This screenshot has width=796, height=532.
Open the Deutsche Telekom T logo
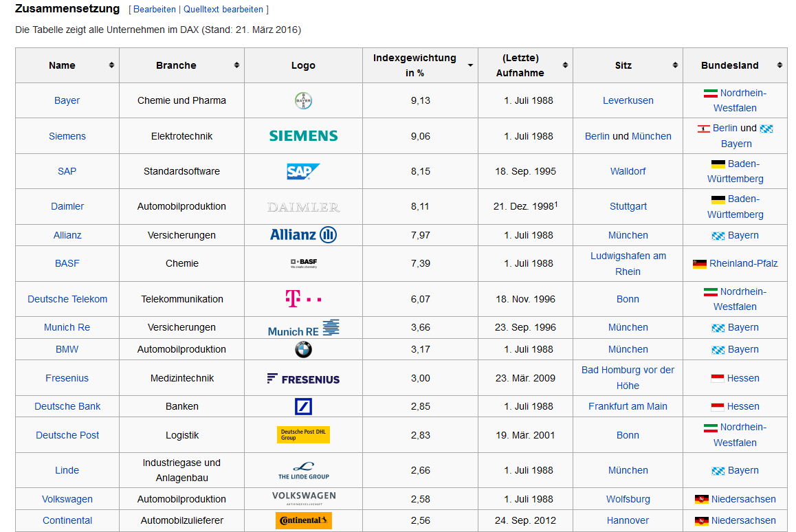303,299
